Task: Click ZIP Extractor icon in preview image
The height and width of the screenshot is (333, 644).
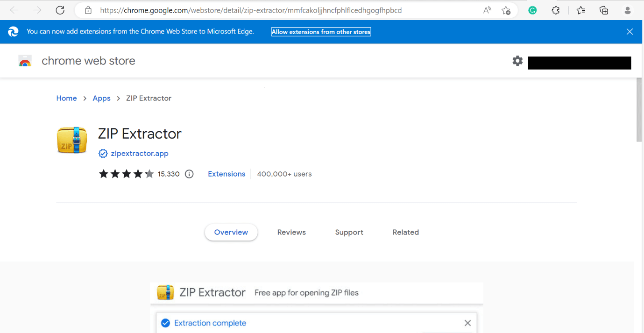Action: [x=165, y=293]
